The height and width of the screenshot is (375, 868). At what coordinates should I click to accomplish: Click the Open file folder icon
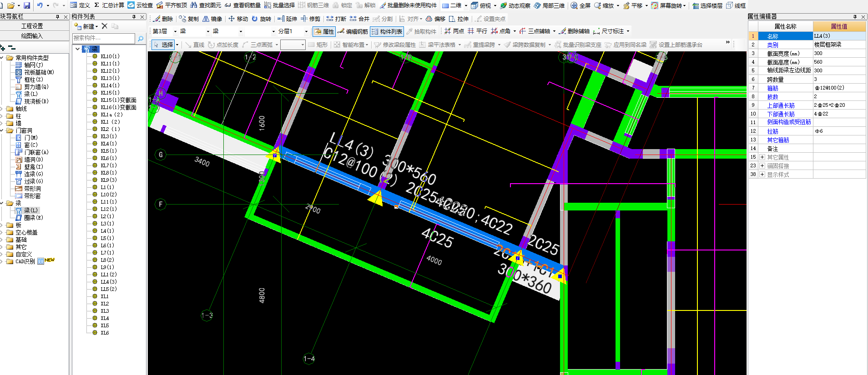pos(10,5)
